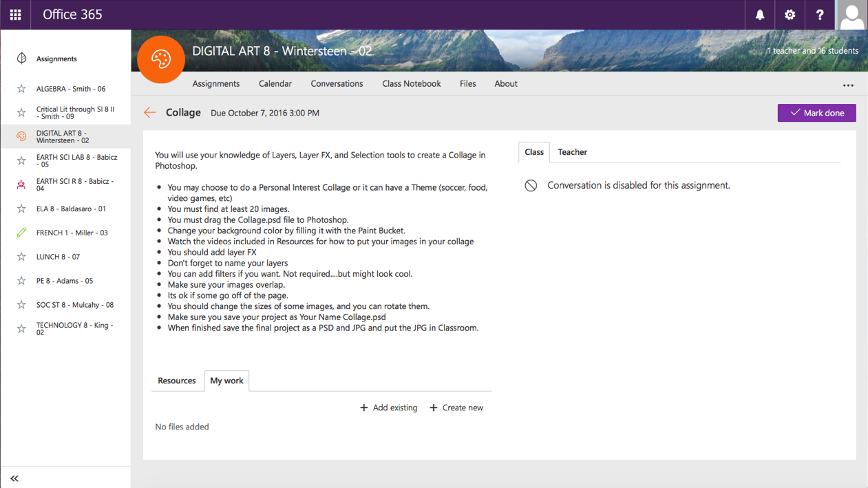Image resolution: width=868 pixels, height=488 pixels.
Task: Open the Class Notebook tab
Action: tap(411, 84)
